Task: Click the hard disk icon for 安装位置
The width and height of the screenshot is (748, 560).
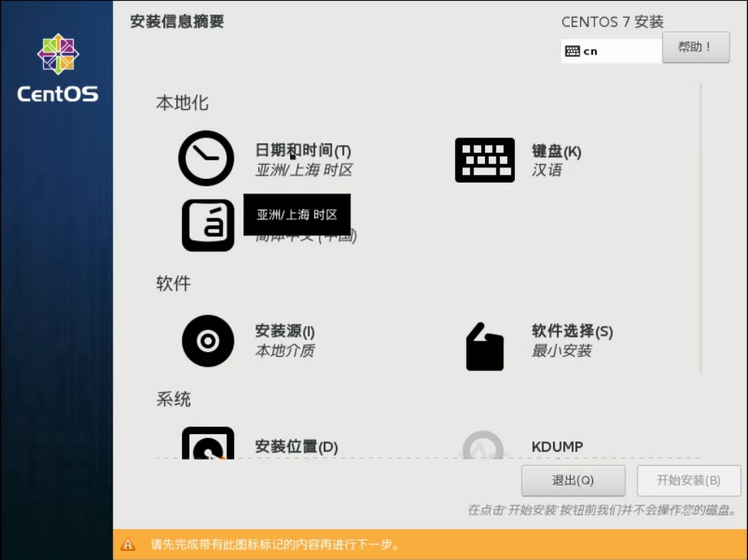Action: coord(208,443)
